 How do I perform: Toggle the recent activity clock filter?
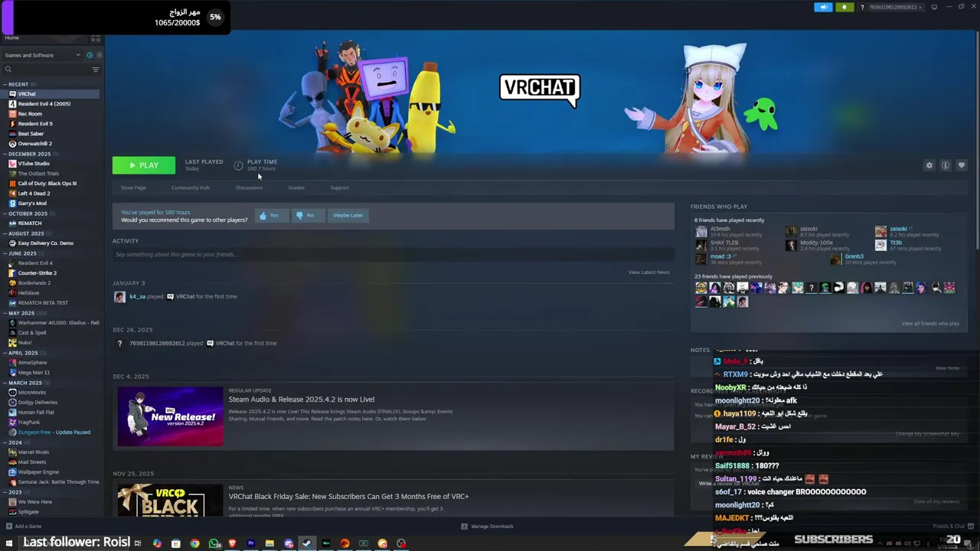(90, 55)
